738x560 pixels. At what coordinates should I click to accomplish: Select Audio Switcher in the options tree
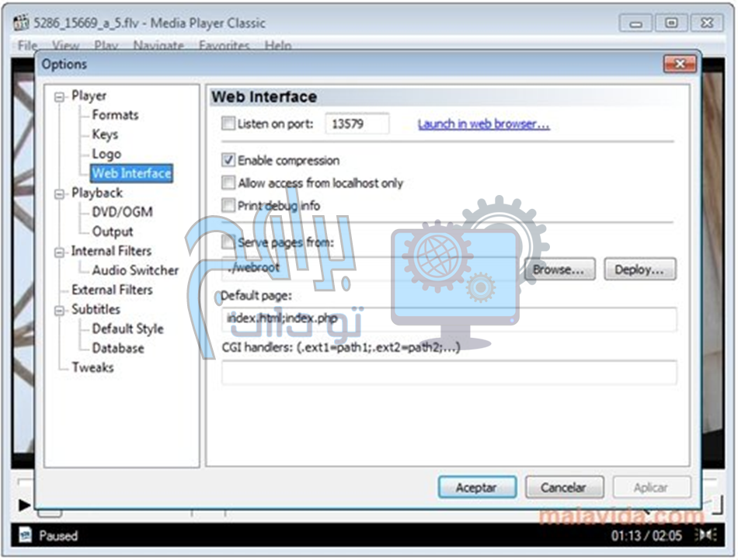134,270
